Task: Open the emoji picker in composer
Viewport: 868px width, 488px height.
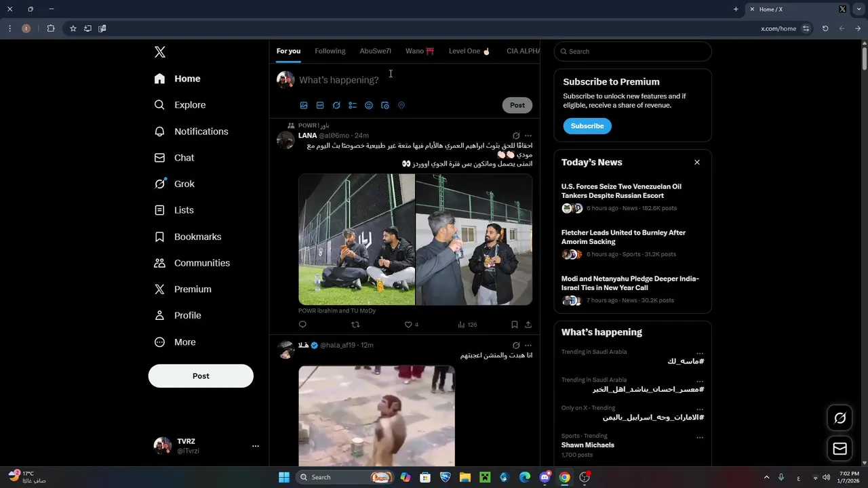Action: pos(369,106)
